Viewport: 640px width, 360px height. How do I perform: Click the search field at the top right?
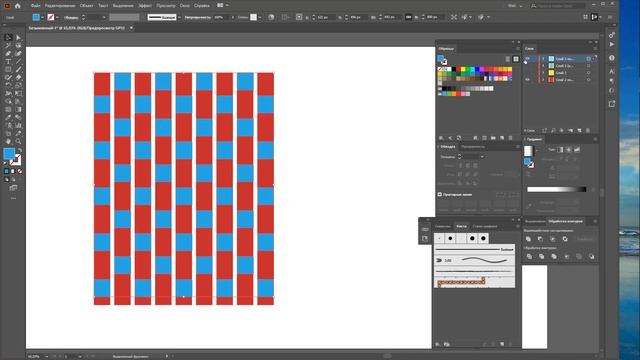click(x=558, y=6)
